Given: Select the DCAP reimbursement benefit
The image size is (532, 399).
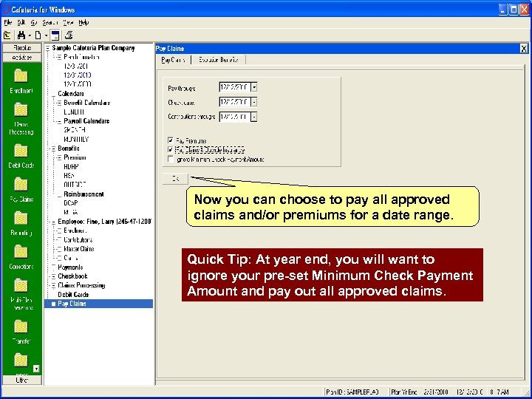Looking at the screenshot, I should (x=71, y=203).
